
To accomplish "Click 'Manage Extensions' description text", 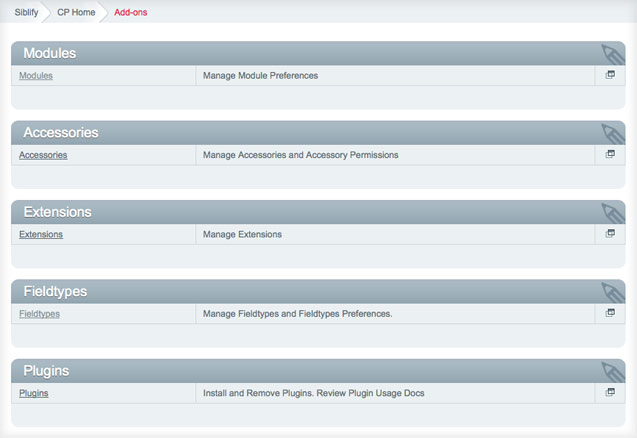I will tap(242, 234).
